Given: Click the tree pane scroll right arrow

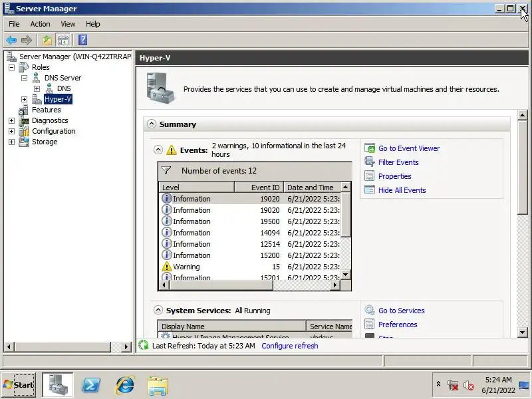Looking at the screenshot, I should point(126,346).
